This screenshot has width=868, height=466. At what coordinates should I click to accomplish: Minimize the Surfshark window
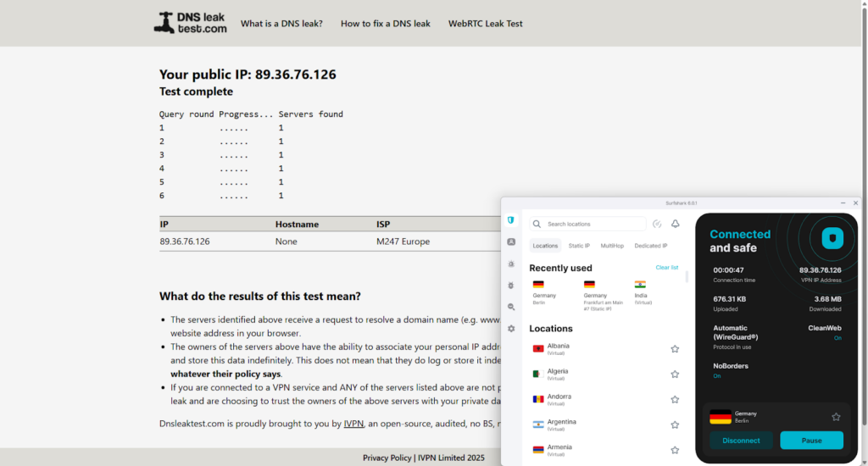843,203
